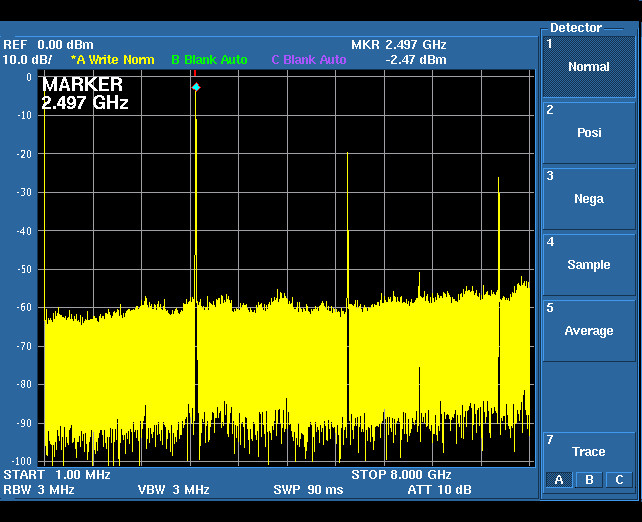This screenshot has width=642, height=522.
Task: Click the MARKER 2.497 GHz readout box
Action: [x=85, y=93]
